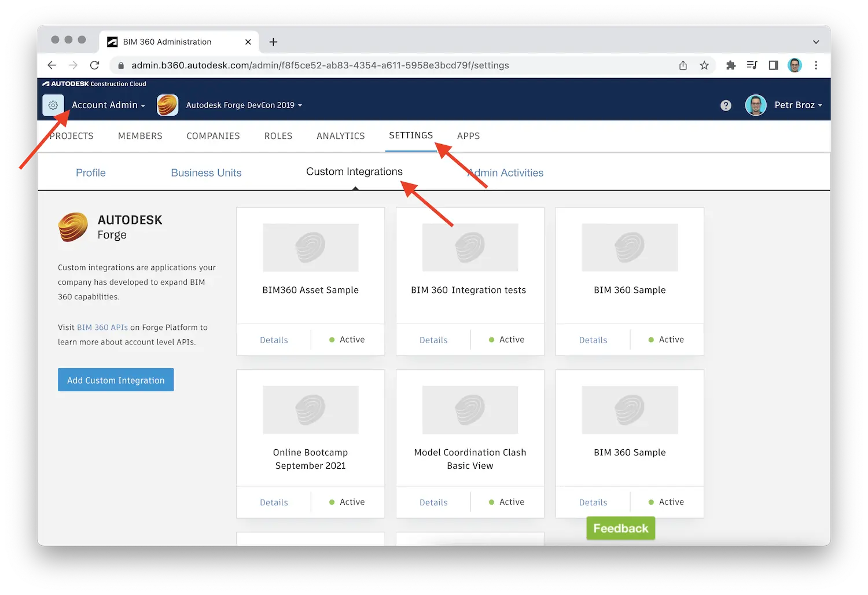Open the media control playlist icon
Image resolution: width=868 pixels, height=595 pixels.
coord(752,65)
